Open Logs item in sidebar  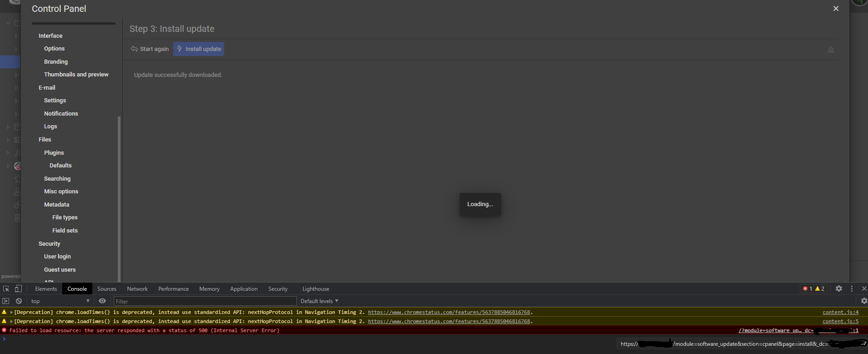pyautogui.click(x=50, y=126)
